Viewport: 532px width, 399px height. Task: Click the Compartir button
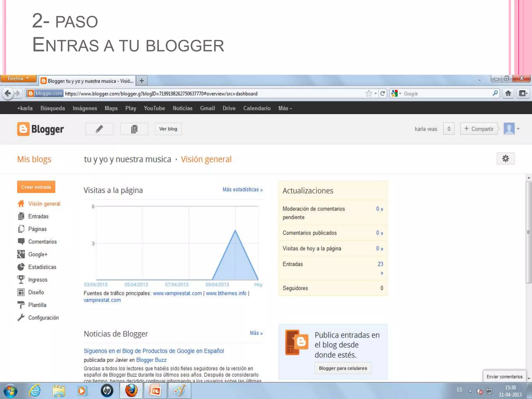coord(479,129)
